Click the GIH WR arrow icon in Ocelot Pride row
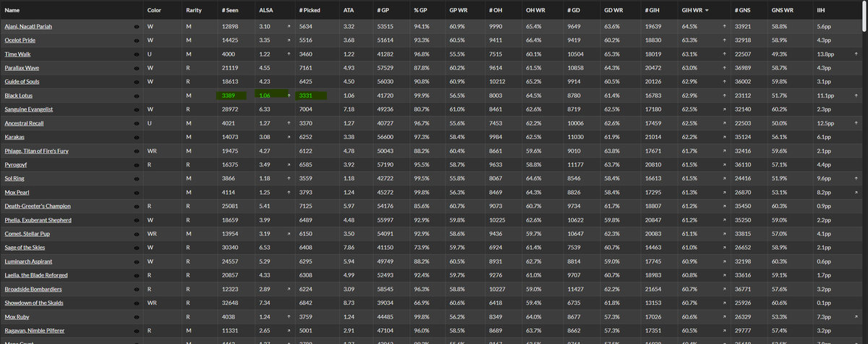 [x=725, y=41]
